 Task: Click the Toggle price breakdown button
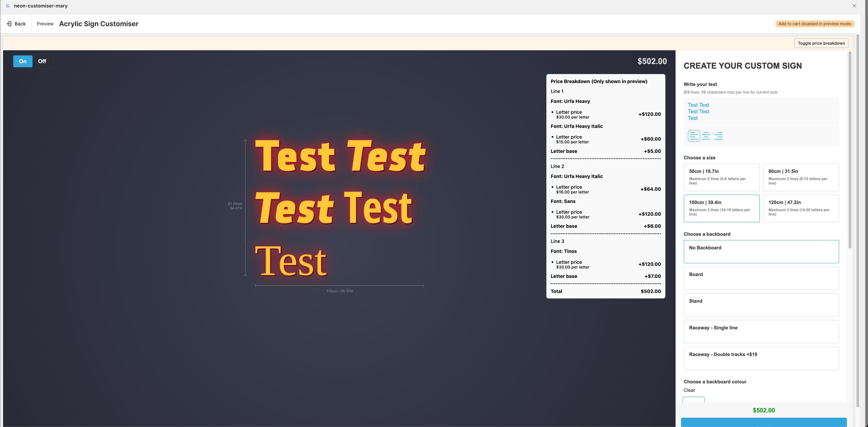(821, 43)
